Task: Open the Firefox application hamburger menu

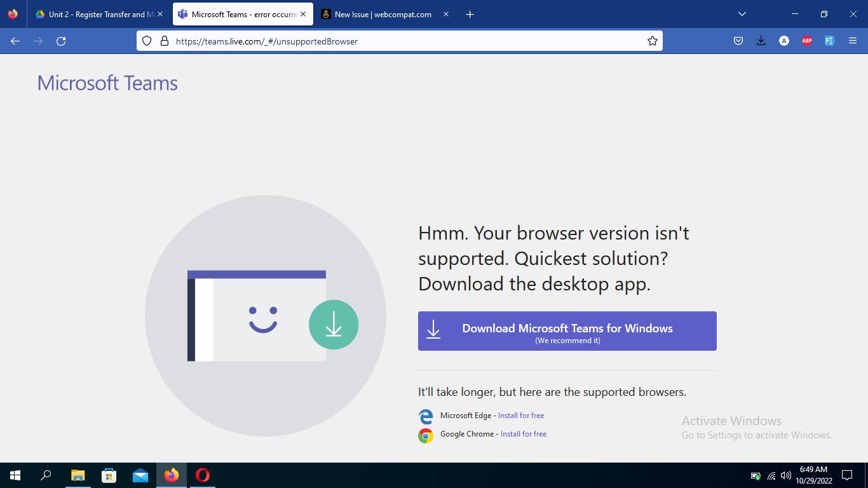Action: (853, 41)
